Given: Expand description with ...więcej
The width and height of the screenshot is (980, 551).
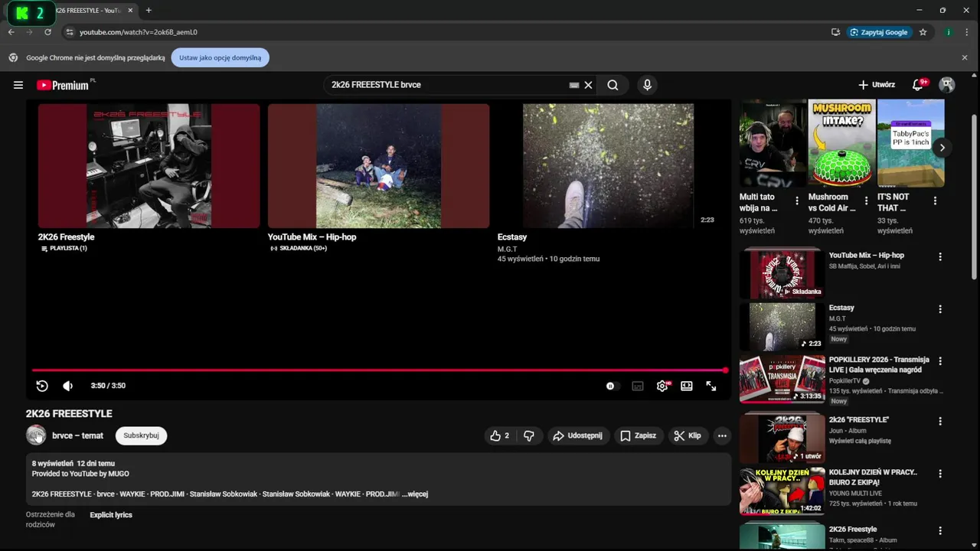Looking at the screenshot, I should [415, 494].
